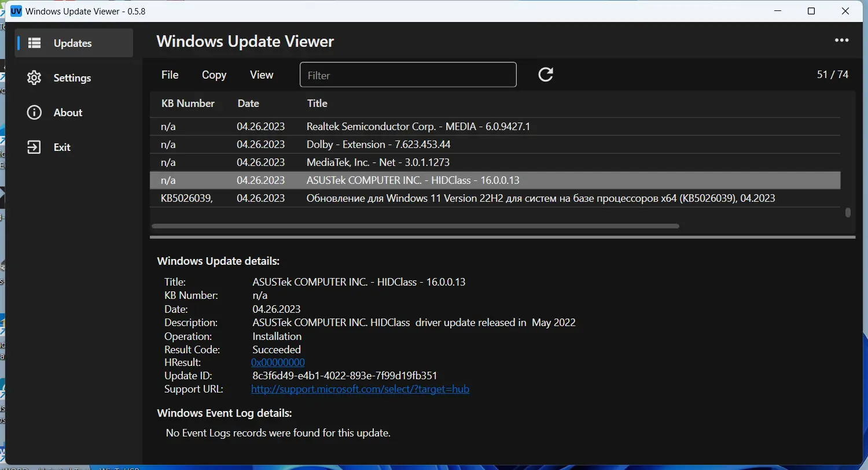The height and width of the screenshot is (470, 868).
Task: Close the Windows Update Viewer window
Action: 845,11
